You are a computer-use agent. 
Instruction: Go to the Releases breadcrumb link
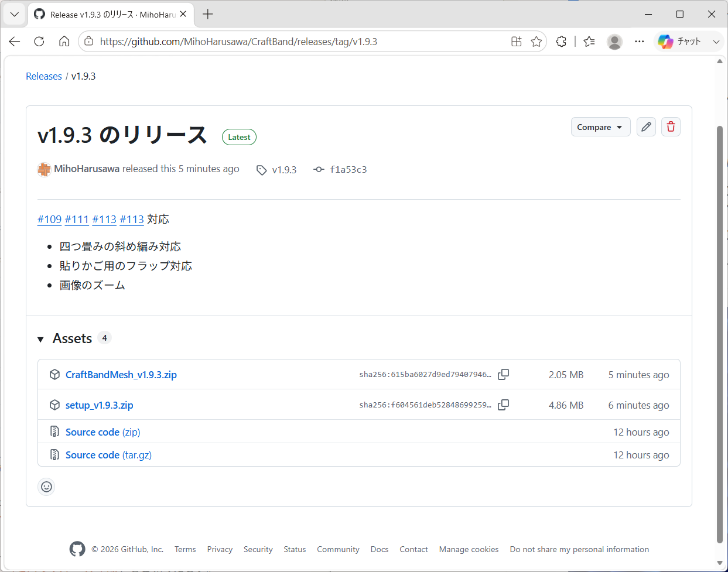click(44, 76)
